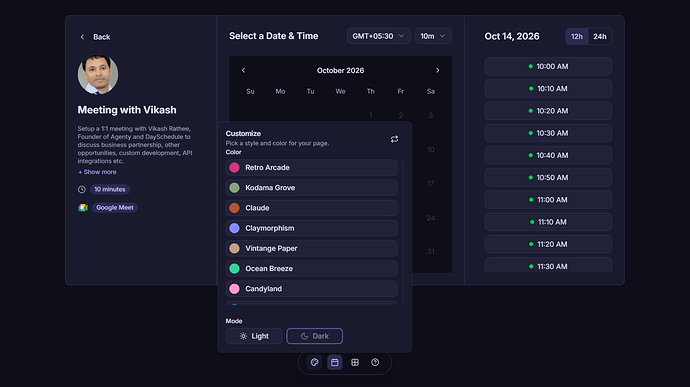Choose the Retro Arcade color theme
This screenshot has width=690, height=387.
pyautogui.click(x=312, y=167)
